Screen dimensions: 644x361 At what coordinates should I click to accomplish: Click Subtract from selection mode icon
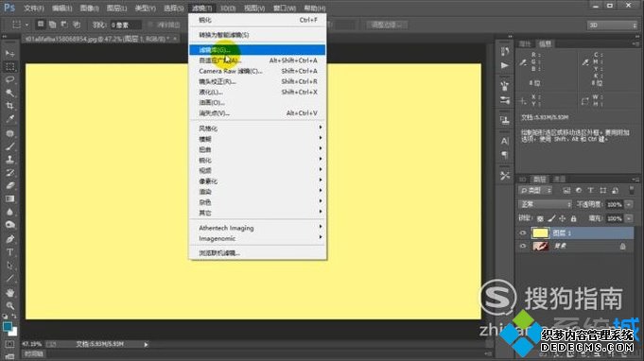click(x=64, y=25)
